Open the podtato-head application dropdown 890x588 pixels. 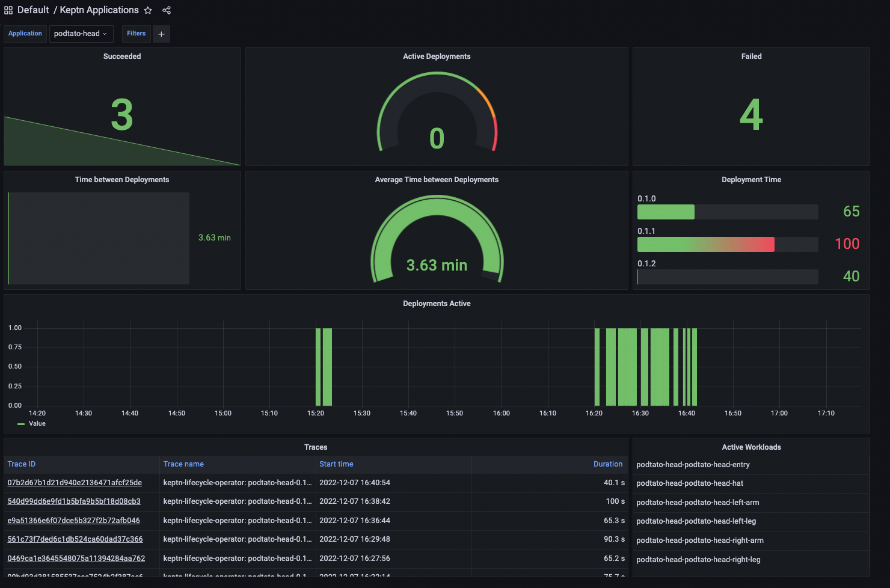point(81,34)
